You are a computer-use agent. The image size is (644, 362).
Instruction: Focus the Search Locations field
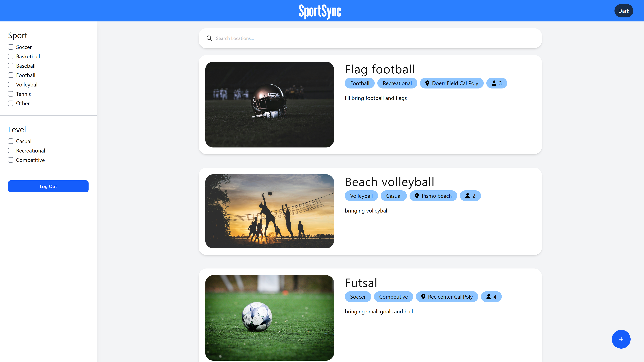(x=370, y=38)
